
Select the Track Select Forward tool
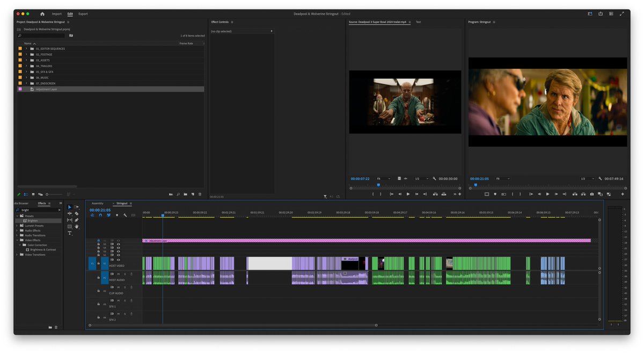tap(77, 207)
